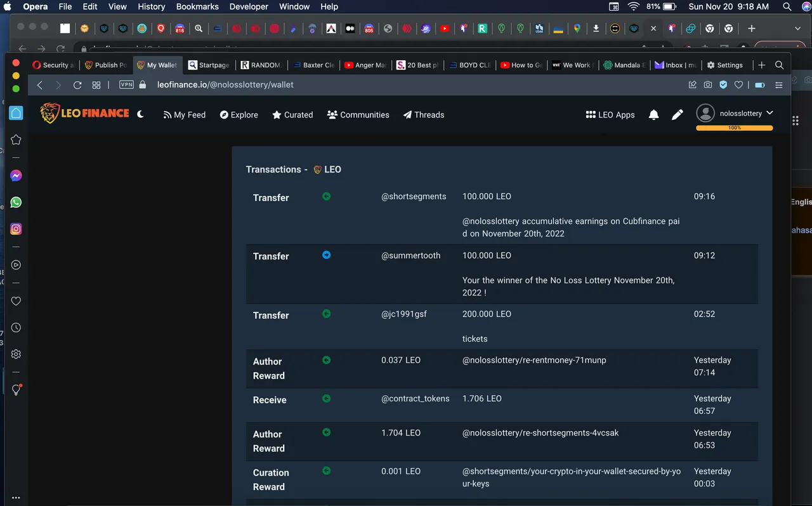Switch to the We Work tab

coord(572,65)
